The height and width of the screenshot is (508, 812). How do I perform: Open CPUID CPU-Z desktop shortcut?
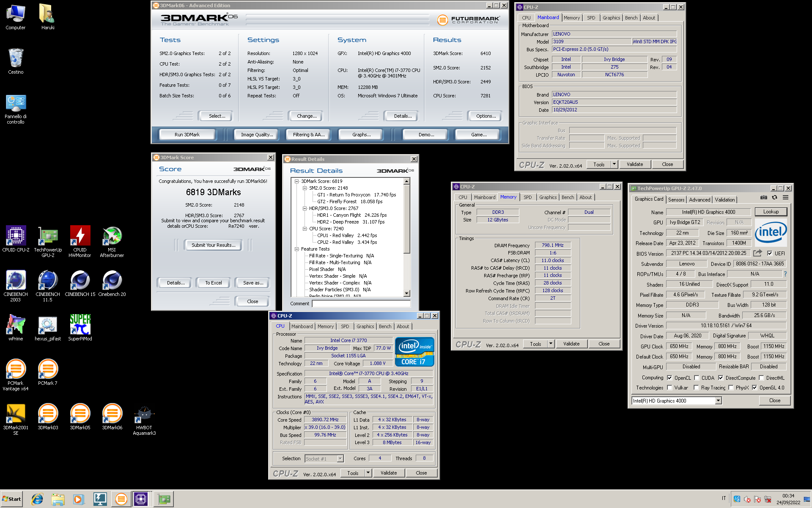click(x=16, y=240)
